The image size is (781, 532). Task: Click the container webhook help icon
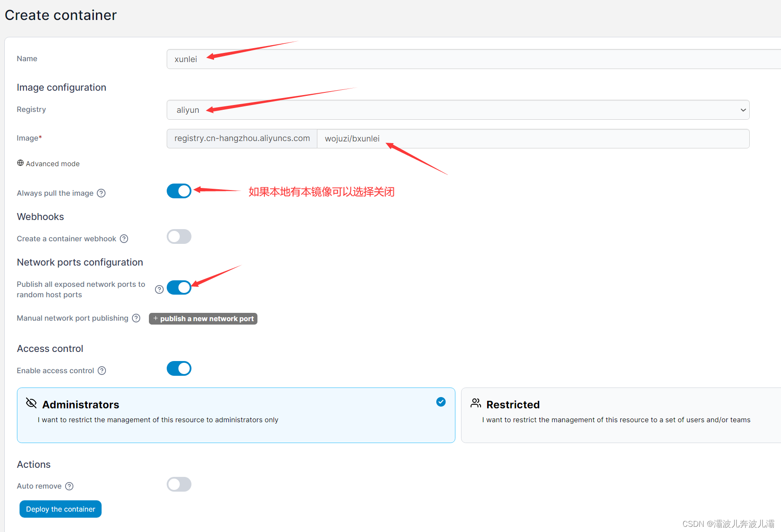(124, 239)
